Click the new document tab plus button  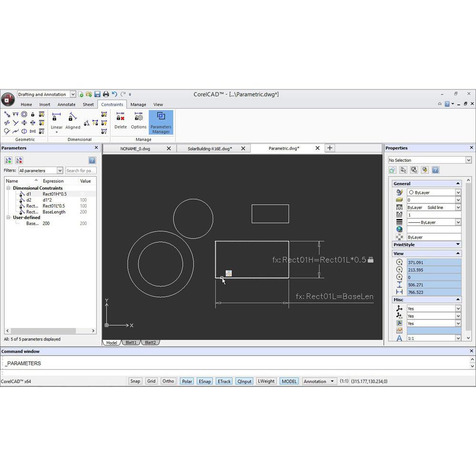pos(329,148)
